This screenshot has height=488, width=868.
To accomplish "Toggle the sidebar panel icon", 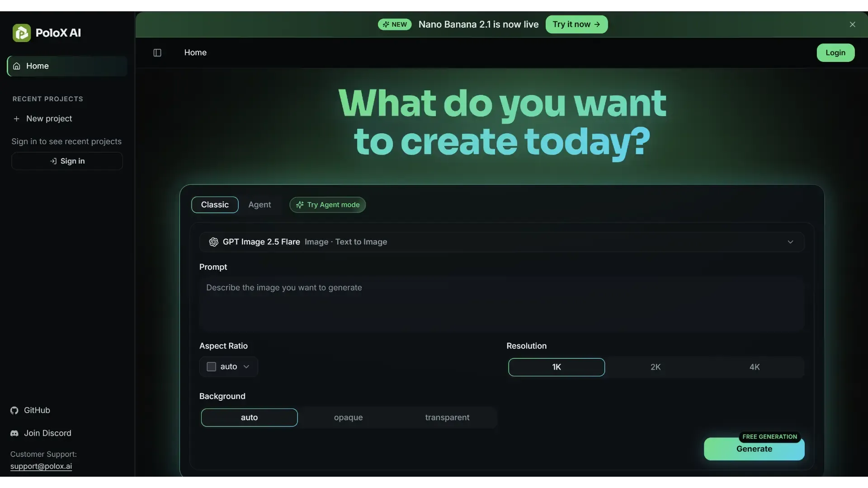I will (x=157, y=53).
